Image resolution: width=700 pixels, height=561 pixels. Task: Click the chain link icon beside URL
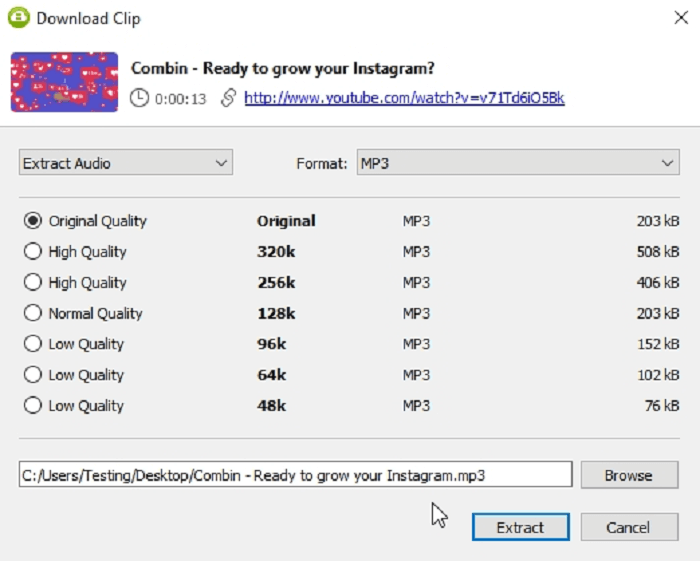click(x=229, y=98)
